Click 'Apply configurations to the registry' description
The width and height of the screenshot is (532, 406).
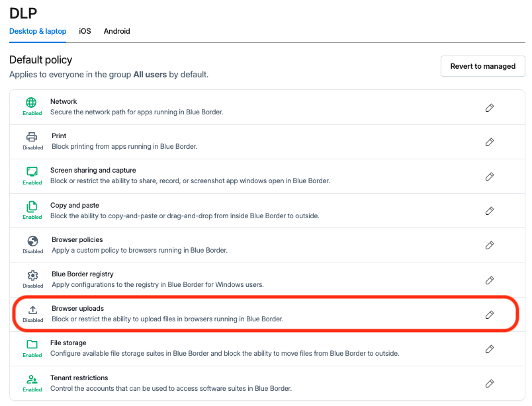click(157, 284)
